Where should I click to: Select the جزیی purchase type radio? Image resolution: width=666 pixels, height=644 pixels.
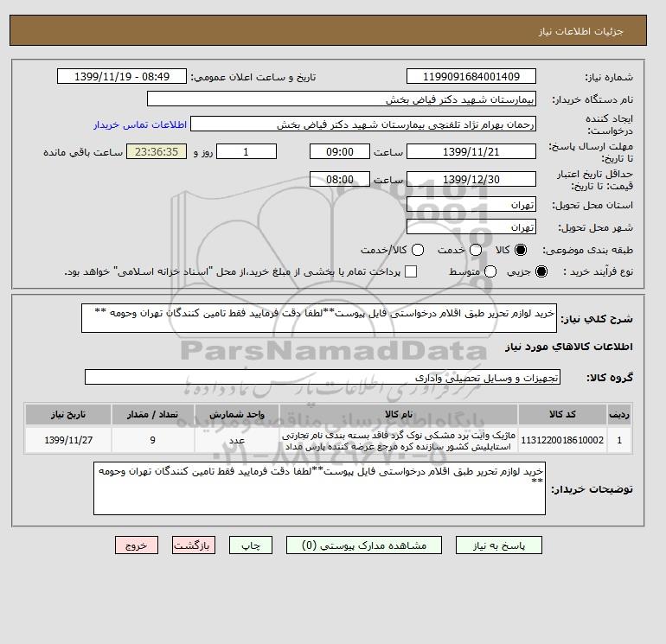pyautogui.click(x=541, y=271)
